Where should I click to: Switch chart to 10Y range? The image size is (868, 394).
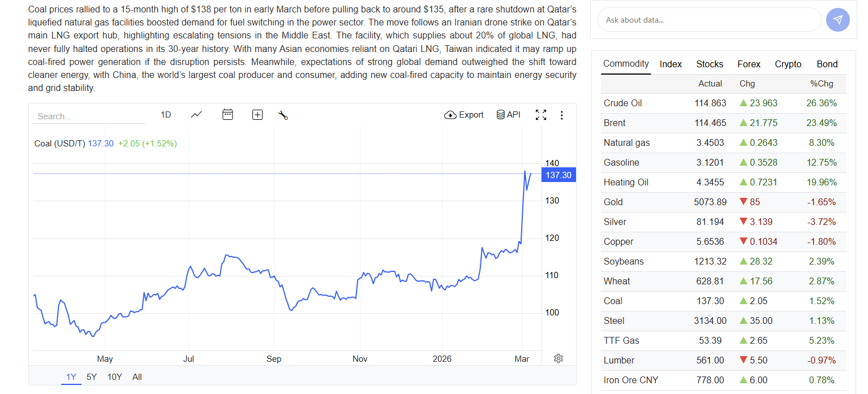[x=114, y=377]
